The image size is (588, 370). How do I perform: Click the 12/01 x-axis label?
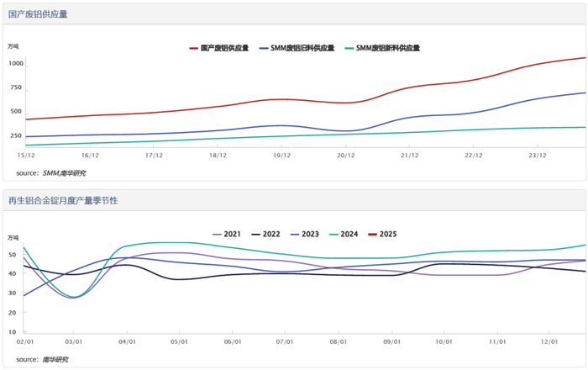[x=550, y=342]
